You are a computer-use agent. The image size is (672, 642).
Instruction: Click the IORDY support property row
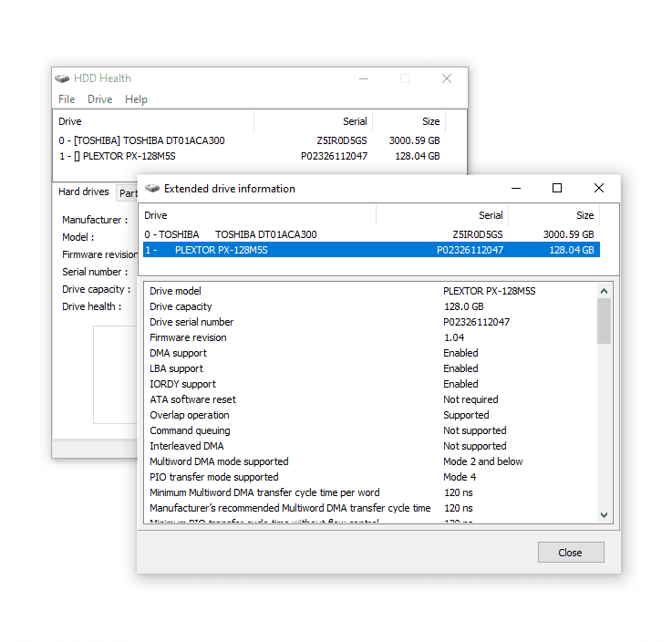coord(371,384)
